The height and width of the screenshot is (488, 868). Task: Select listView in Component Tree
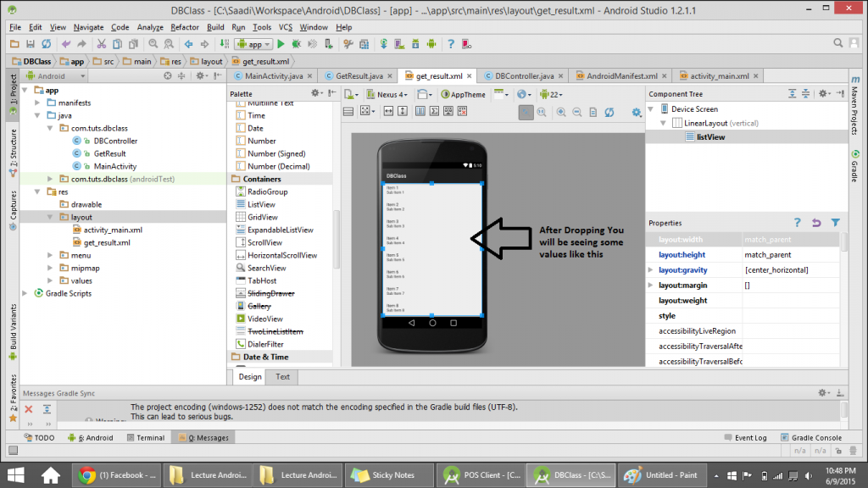coord(711,137)
